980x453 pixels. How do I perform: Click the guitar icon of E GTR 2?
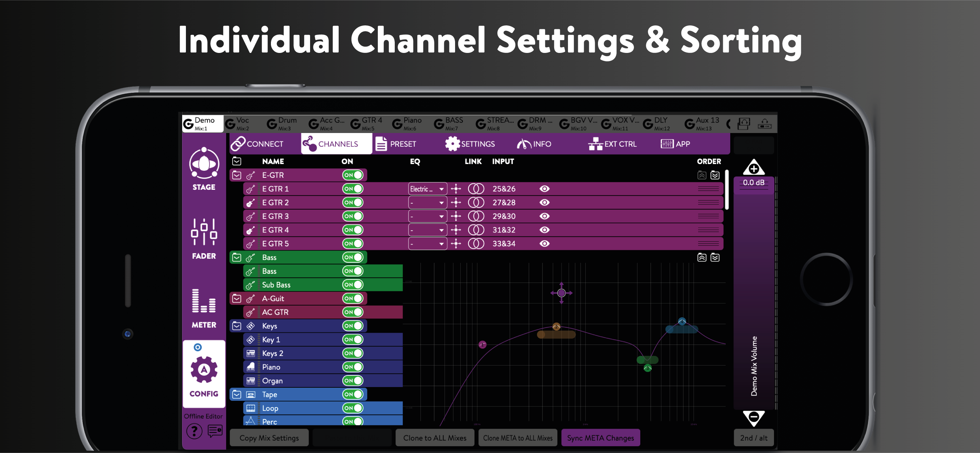(250, 203)
